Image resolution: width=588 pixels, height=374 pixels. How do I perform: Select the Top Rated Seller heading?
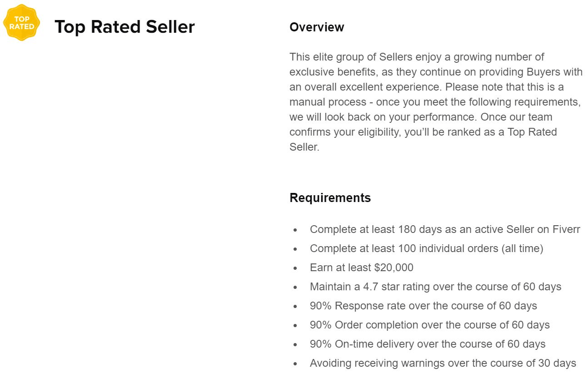(125, 27)
